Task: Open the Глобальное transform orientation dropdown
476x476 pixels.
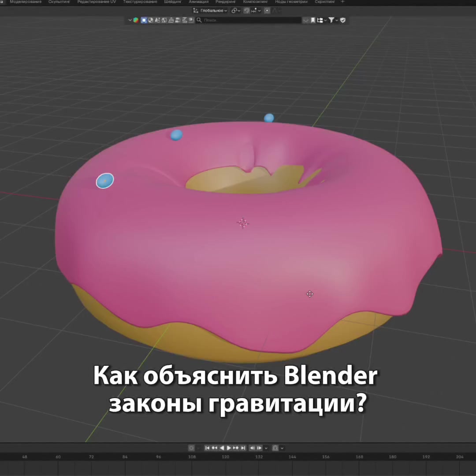Action: (x=210, y=11)
